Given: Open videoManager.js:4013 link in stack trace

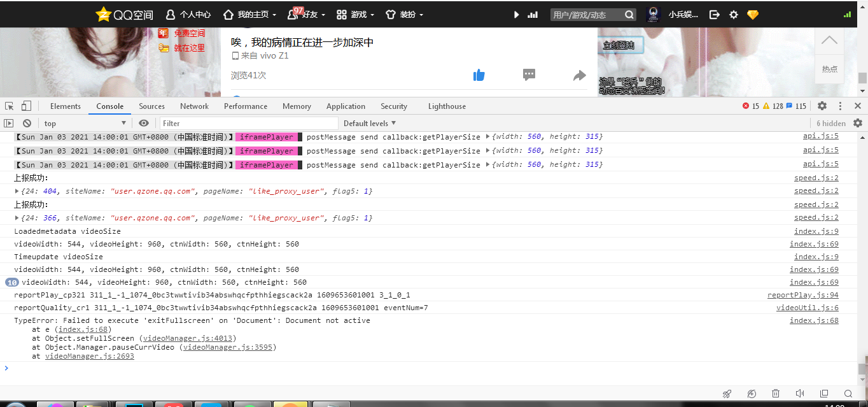Looking at the screenshot, I should [188, 338].
